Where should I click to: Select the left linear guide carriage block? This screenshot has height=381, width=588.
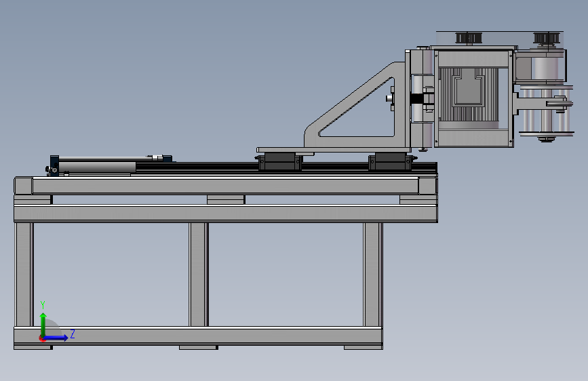click(x=279, y=161)
